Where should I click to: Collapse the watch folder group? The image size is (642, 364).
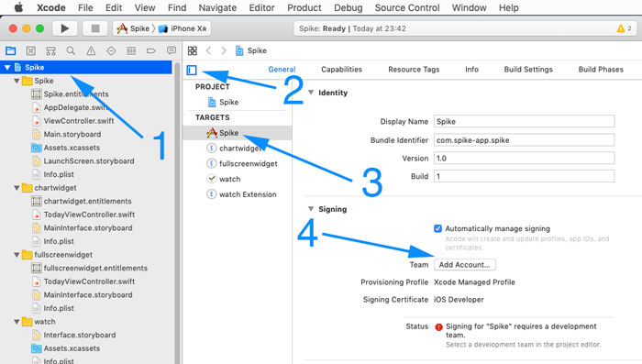(17, 322)
